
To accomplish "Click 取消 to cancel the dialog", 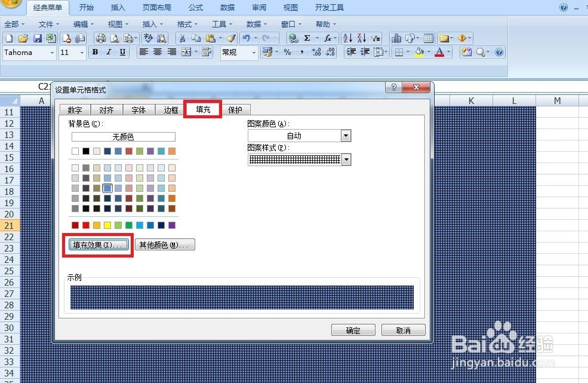I will [404, 330].
